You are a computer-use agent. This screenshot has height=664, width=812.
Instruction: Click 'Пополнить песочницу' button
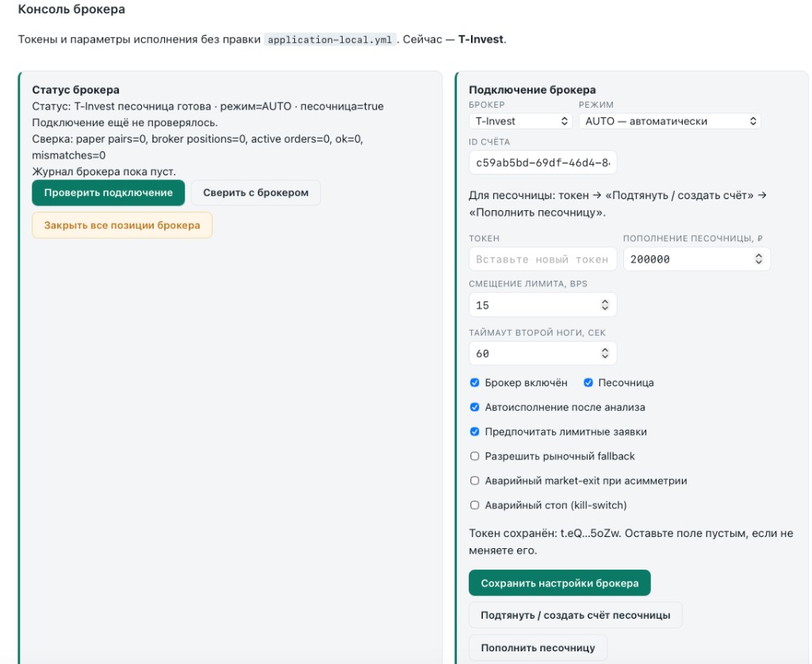coord(538,648)
